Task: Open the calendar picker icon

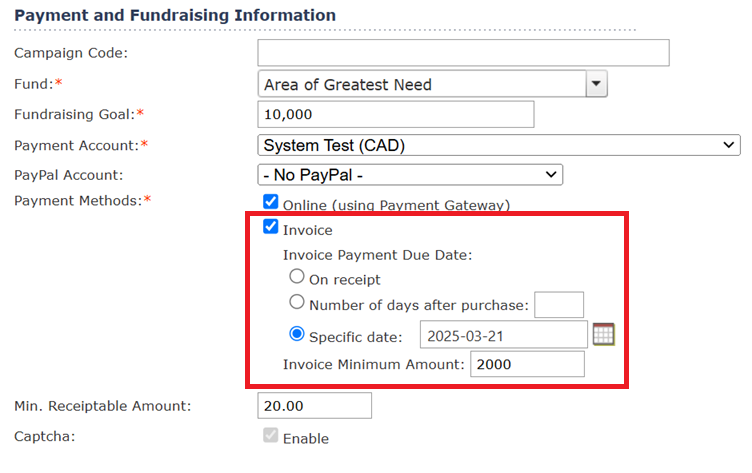Action: [x=603, y=334]
